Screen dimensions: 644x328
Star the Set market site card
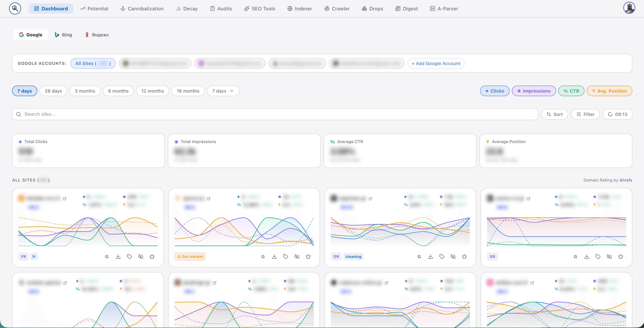[x=308, y=256]
